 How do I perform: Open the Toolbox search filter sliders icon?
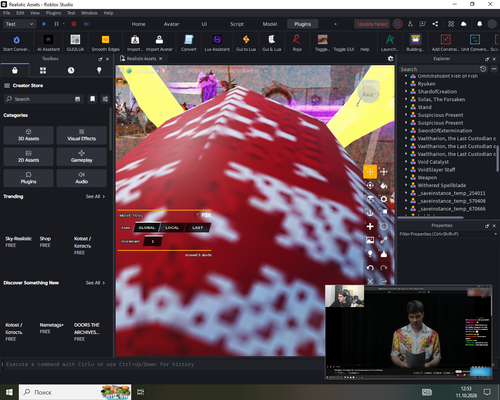click(105, 99)
